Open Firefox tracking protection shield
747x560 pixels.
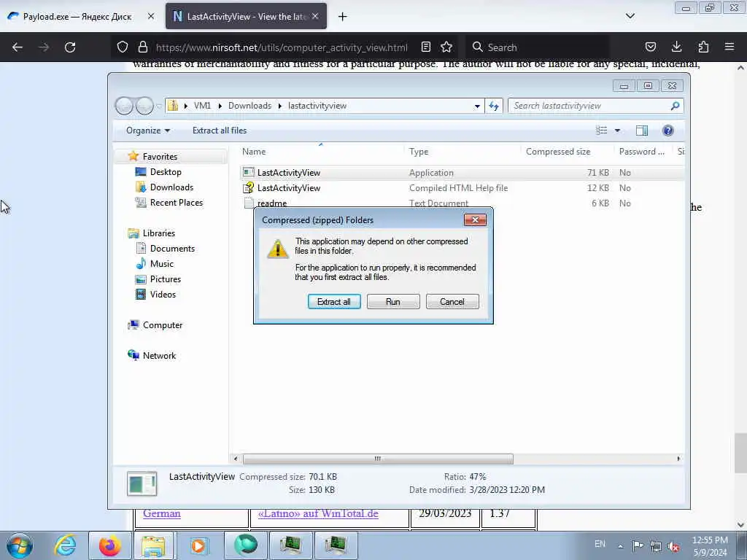123,47
